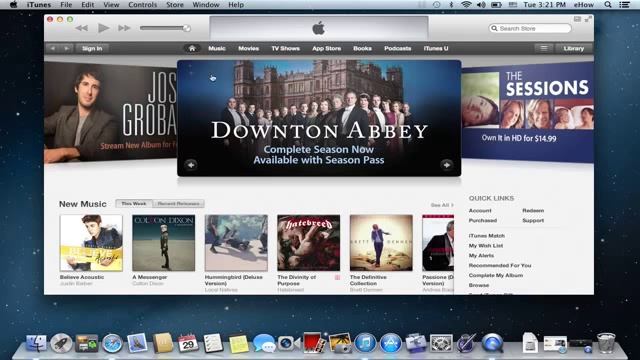Click the Wi-Fi status icon

coord(466,5)
